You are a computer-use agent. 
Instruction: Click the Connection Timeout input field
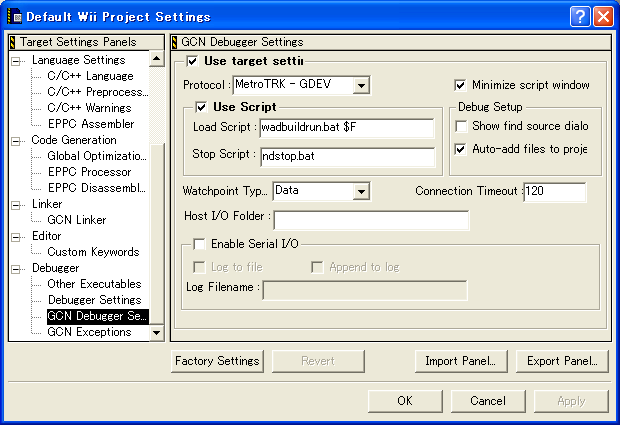[x=553, y=191]
